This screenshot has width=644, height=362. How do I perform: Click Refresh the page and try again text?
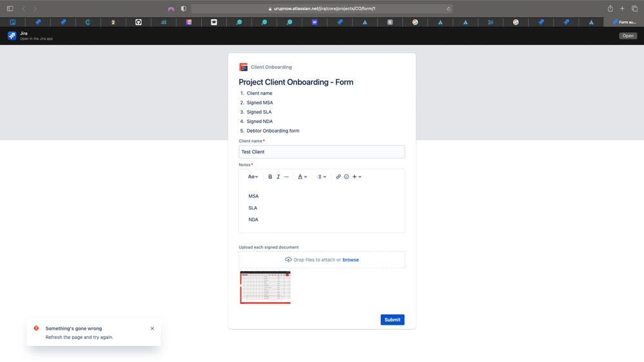79,338
